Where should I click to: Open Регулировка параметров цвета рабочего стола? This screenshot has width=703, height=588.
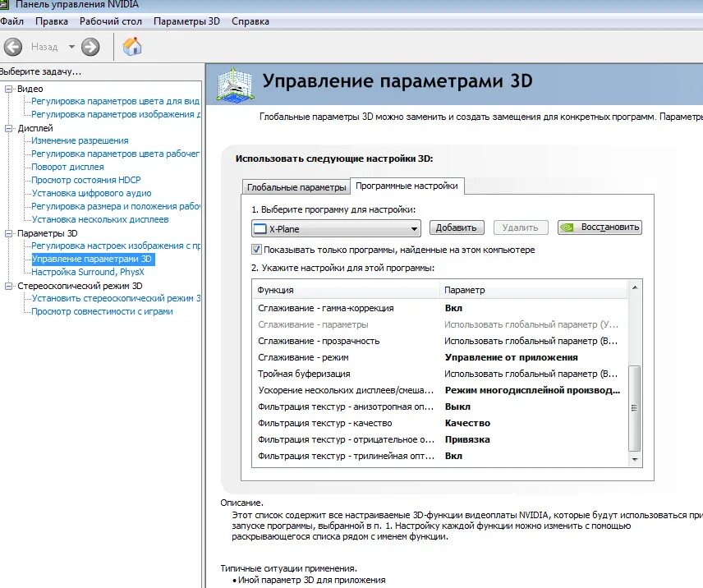pyautogui.click(x=115, y=154)
